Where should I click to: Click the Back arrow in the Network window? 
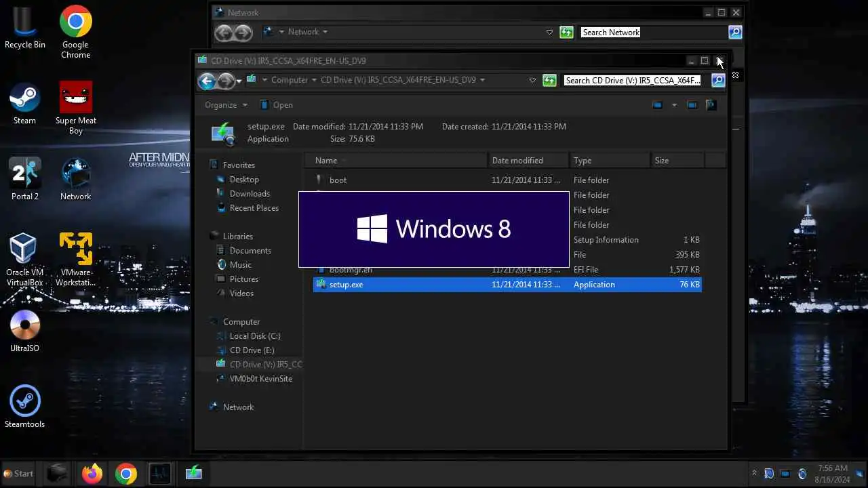pos(224,33)
